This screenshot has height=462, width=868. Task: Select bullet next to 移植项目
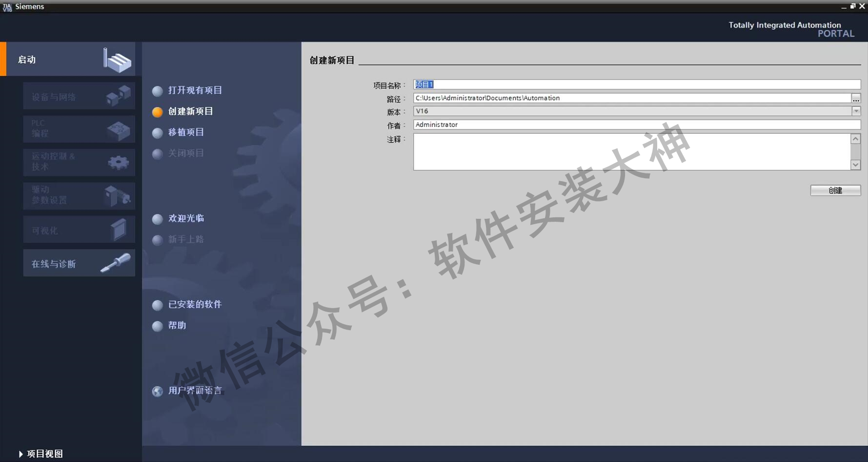point(157,133)
